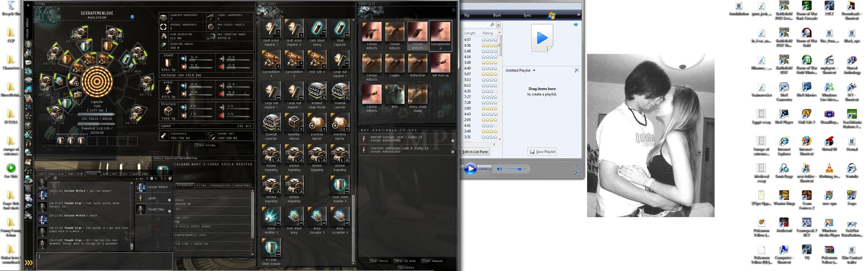Expand the Neocom sidebar chevron
This screenshot has width=868, height=271.
point(28,5)
